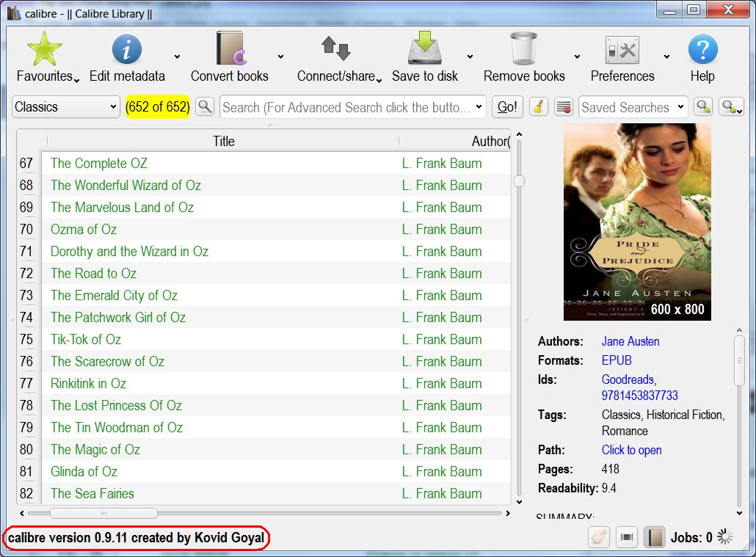
Task: Click the Pride and Prejudice cover thumbnail
Action: click(637, 222)
